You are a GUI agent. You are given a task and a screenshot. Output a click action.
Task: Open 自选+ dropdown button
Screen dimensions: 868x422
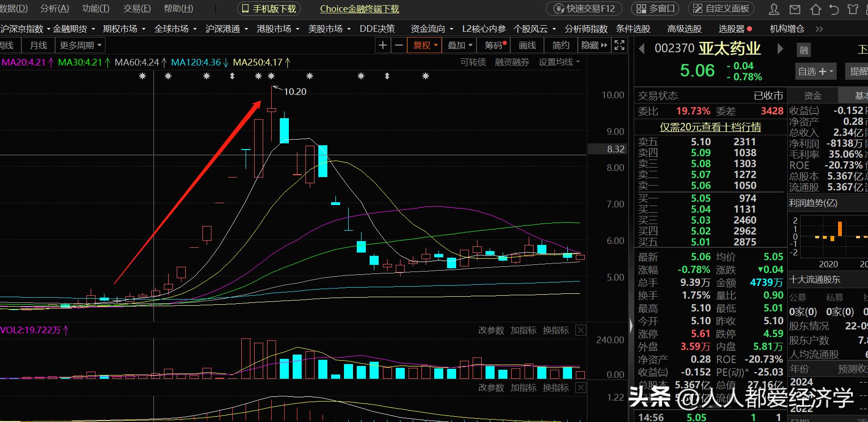click(816, 71)
